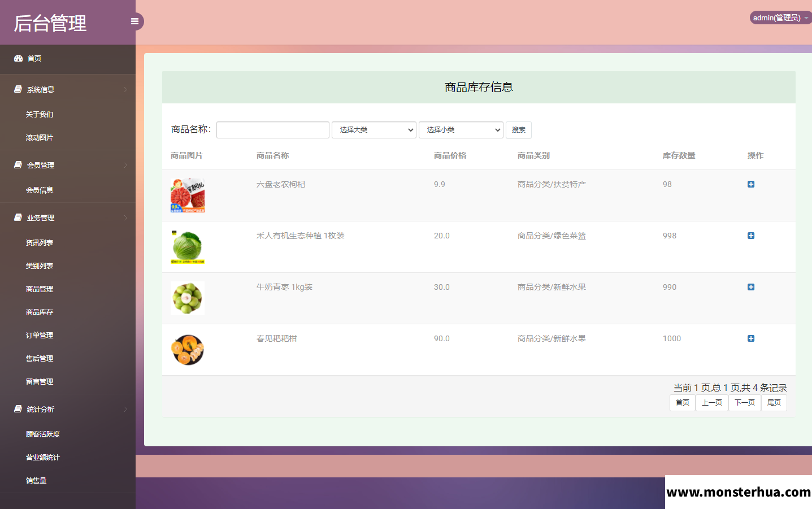Image resolution: width=812 pixels, height=509 pixels.
Task: Click plus icon for 禾人有机生态种植 row
Action: (751, 236)
